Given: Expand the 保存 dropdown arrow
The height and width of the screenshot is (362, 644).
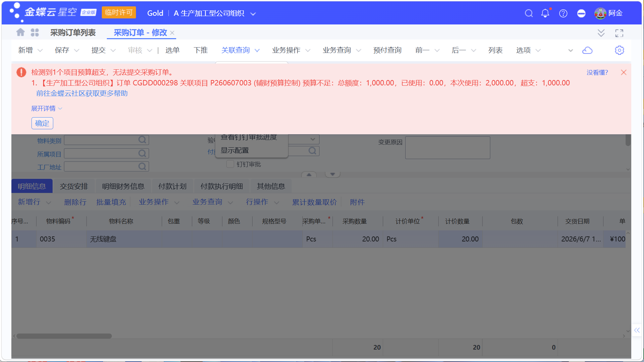Looking at the screenshot, I should click(x=77, y=51).
